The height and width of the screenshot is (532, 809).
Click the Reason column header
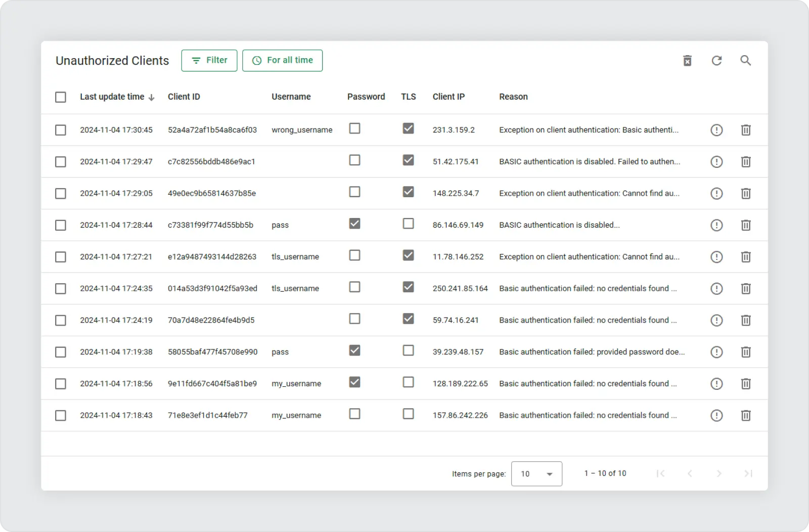(x=513, y=97)
